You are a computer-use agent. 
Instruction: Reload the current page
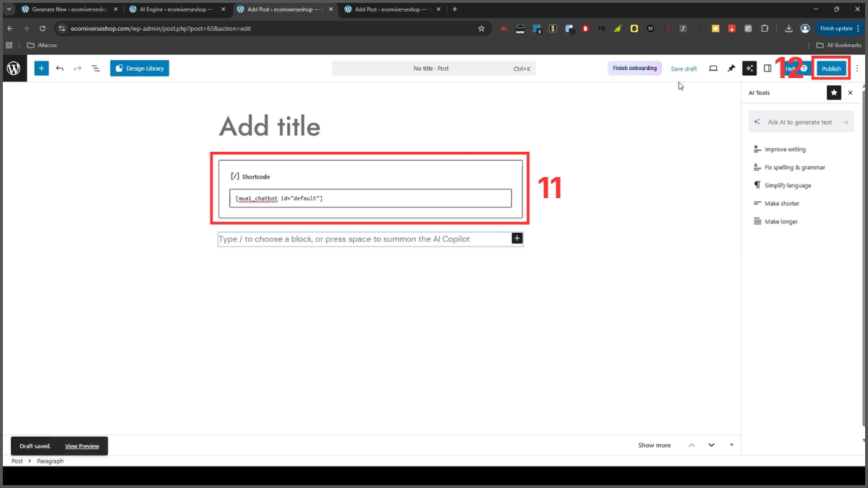tap(42, 28)
